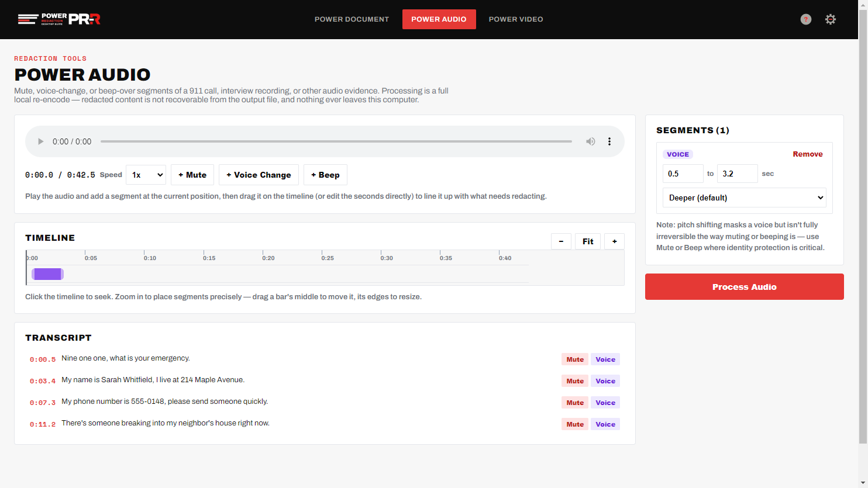Switch to Power Video tab
Image resolution: width=868 pixels, height=488 pixels.
516,19
